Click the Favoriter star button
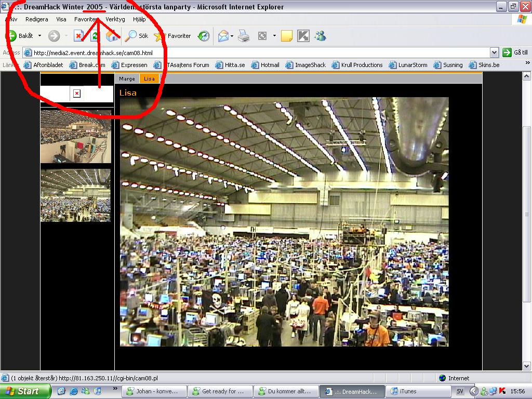This screenshot has height=399, width=532. [172, 36]
